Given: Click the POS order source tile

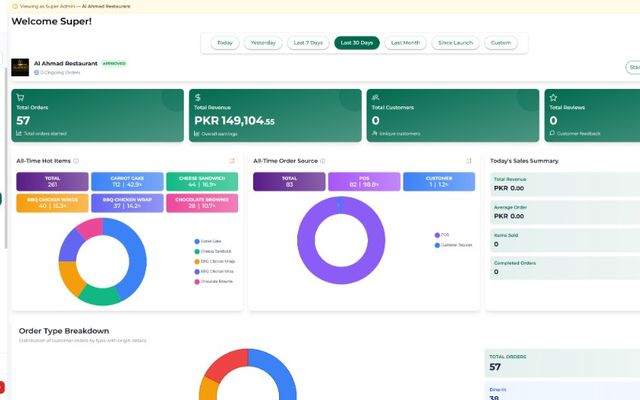Looking at the screenshot, I should coord(364,182).
